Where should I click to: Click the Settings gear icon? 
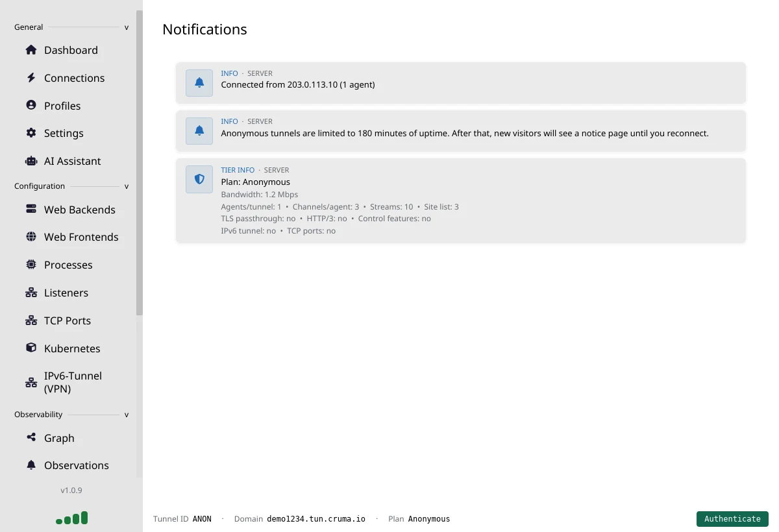click(x=31, y=133)
